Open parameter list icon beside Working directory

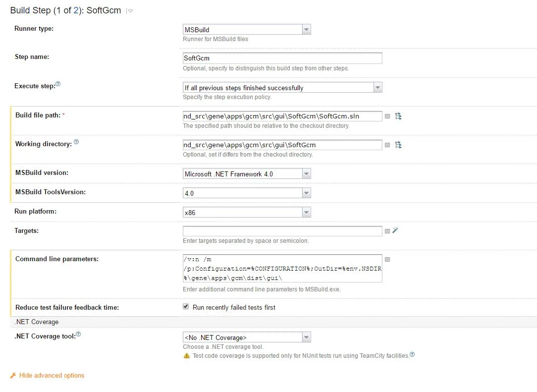(x=387, y=145)
